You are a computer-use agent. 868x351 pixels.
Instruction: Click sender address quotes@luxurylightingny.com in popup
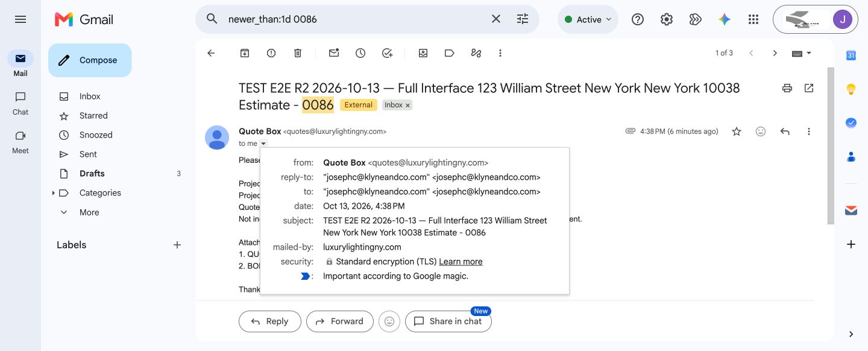coord(428,163)
